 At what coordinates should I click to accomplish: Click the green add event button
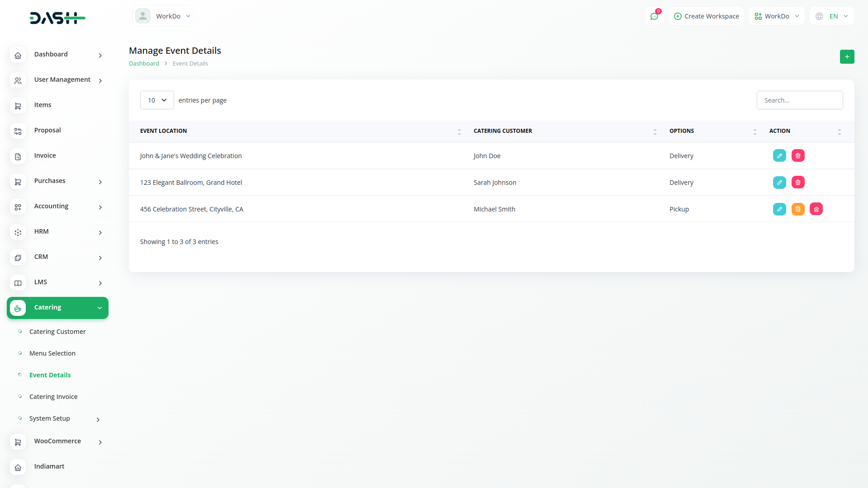click(x=847, y=57)
